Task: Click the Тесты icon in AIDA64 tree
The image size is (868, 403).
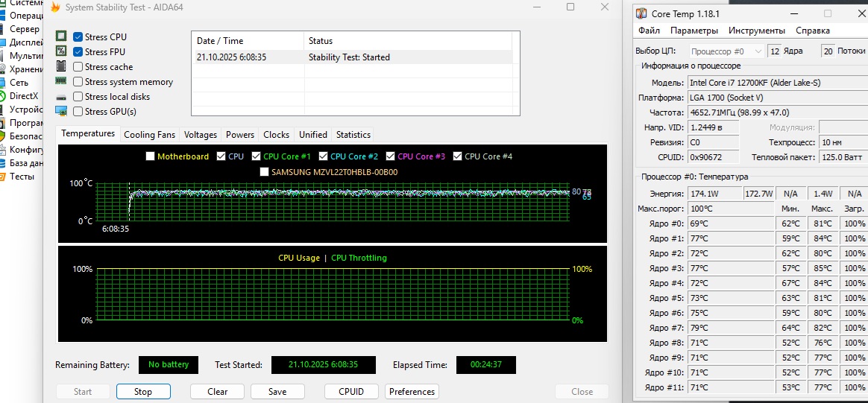Action: pos(1,177)
